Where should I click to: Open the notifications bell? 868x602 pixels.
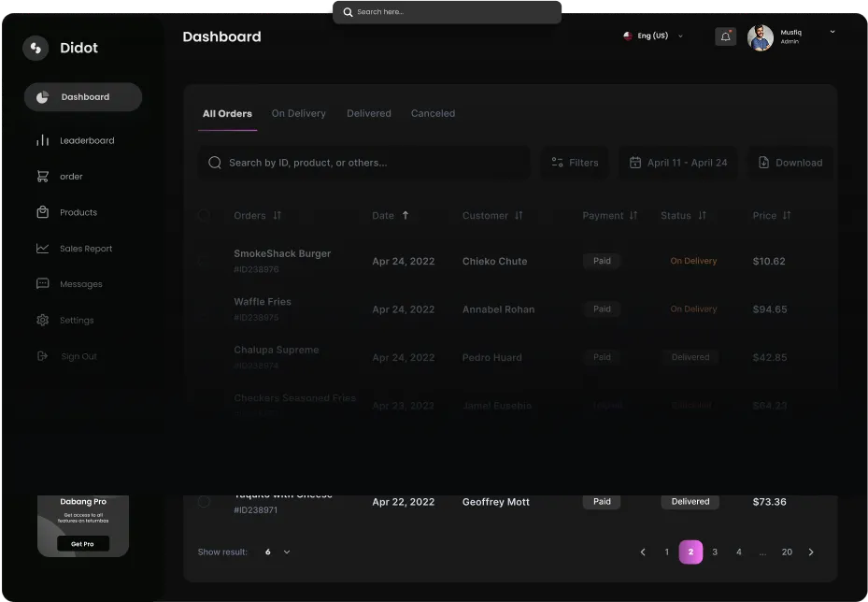click(725, 36)
